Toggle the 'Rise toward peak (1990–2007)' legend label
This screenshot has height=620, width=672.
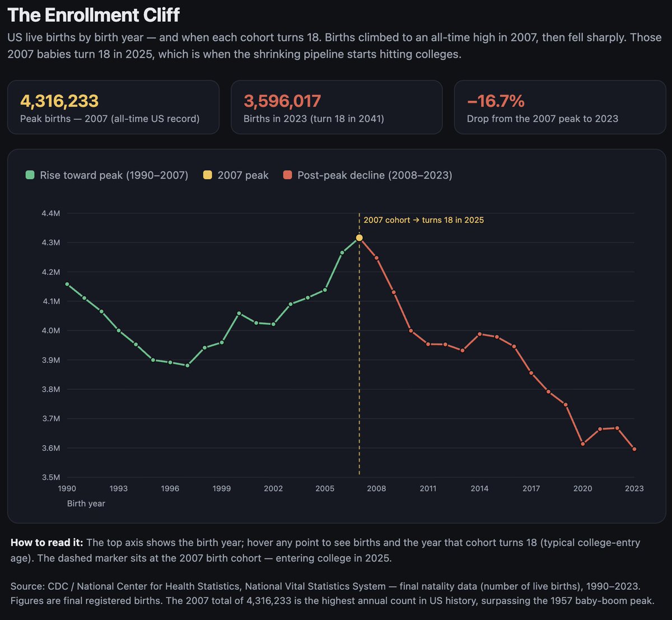pos(114,175)
